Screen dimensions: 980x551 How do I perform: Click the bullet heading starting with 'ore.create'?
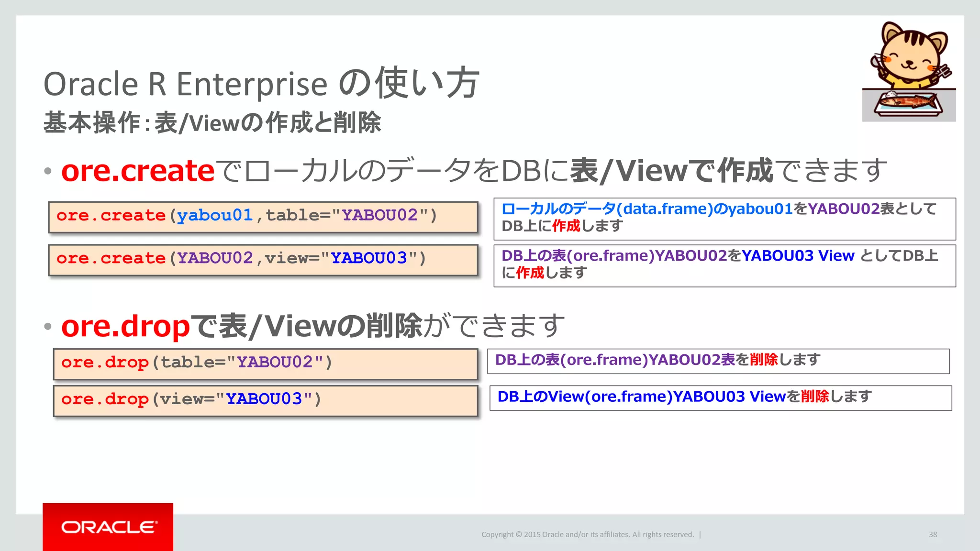click(x=474, y=170)
